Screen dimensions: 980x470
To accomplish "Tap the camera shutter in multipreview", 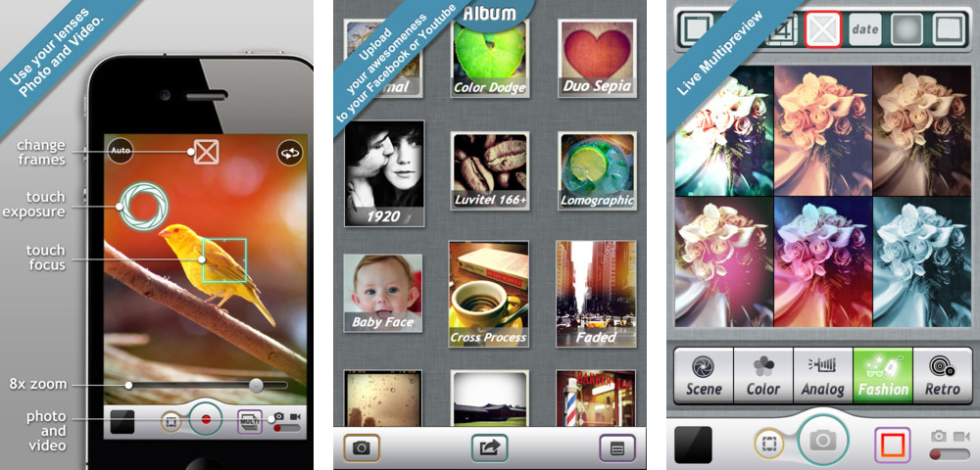I will (x=822, y=442).
